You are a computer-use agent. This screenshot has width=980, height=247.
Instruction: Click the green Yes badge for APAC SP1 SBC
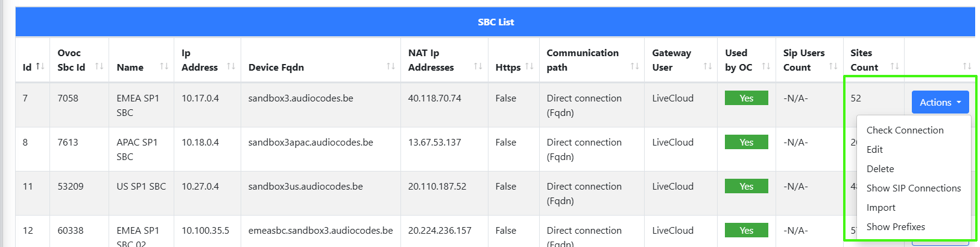tap(746, 143)
